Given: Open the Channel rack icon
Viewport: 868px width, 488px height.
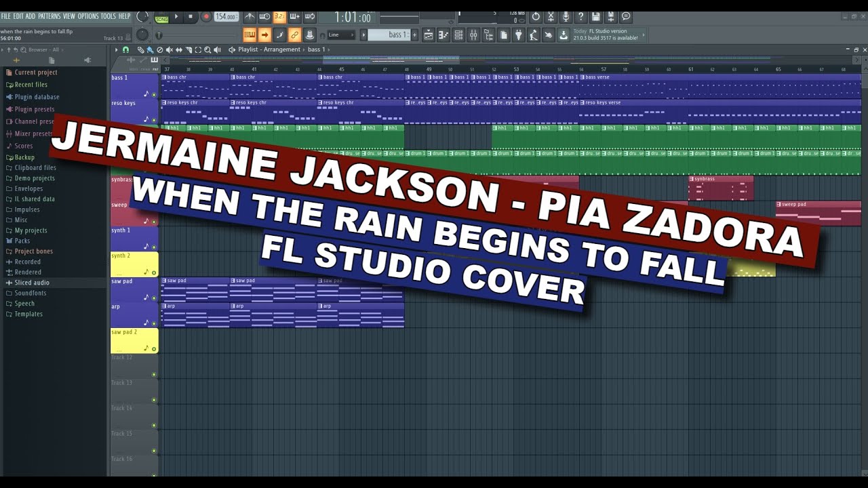Looking at the screenshot, I should (458, 35).
